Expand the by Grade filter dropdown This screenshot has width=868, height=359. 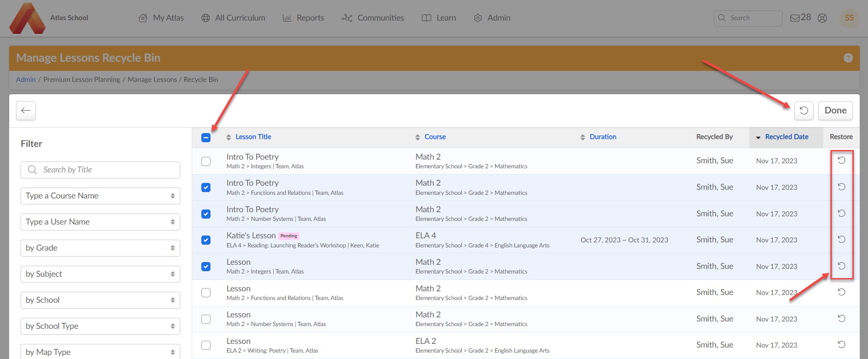pos(100,248)
